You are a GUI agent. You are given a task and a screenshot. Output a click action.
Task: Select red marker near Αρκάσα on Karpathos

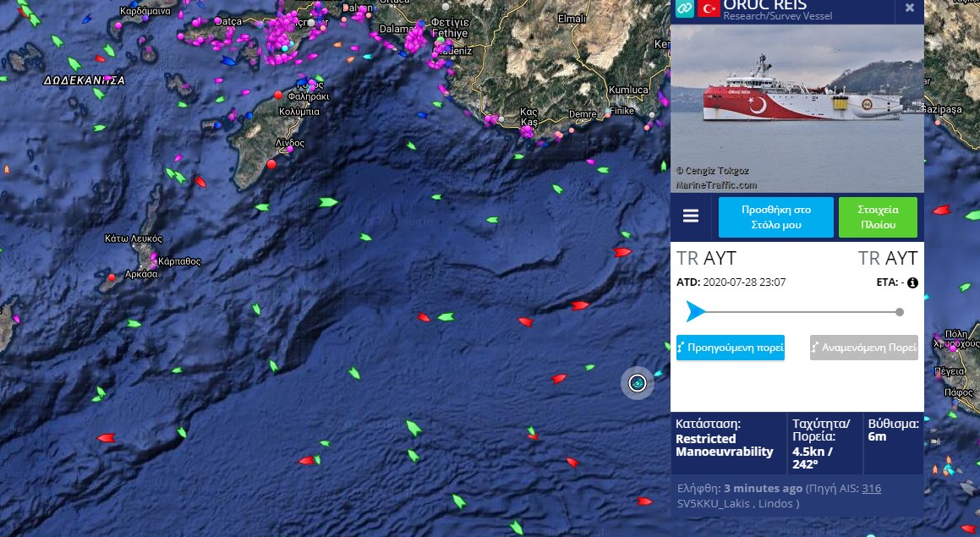[x=112, y=277]
